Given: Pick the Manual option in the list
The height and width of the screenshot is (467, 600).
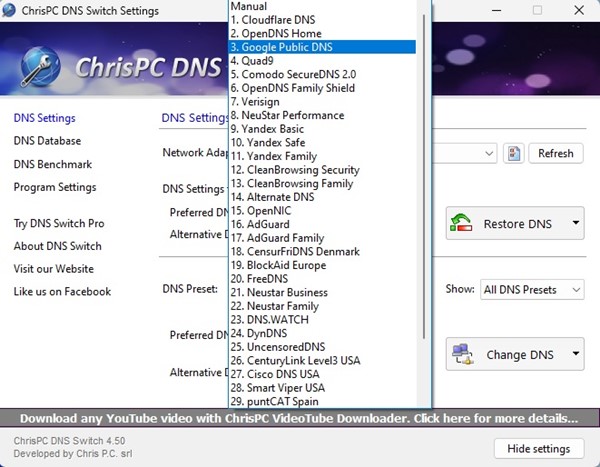Looking at the screenshot, I should [249, 6].
